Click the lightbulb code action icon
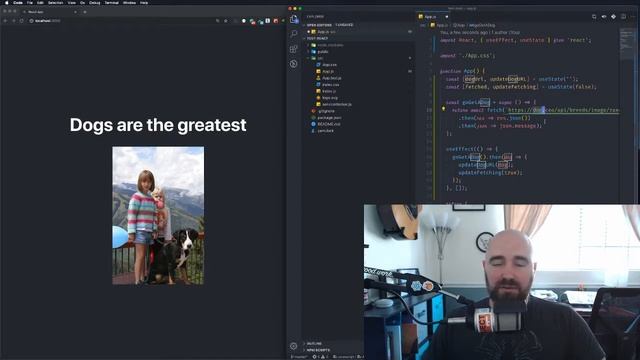 click(443, 109)
